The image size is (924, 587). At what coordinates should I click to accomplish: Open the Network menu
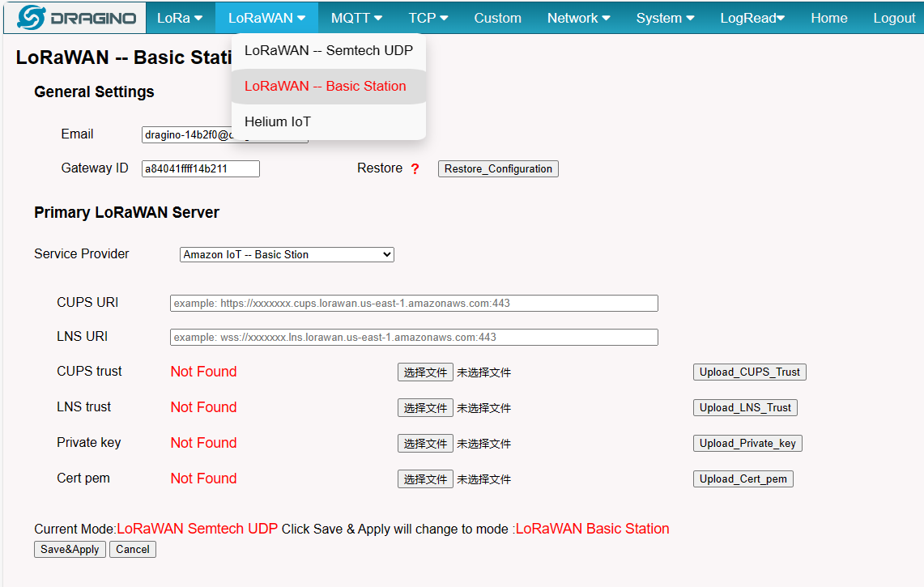coord(579,19)
